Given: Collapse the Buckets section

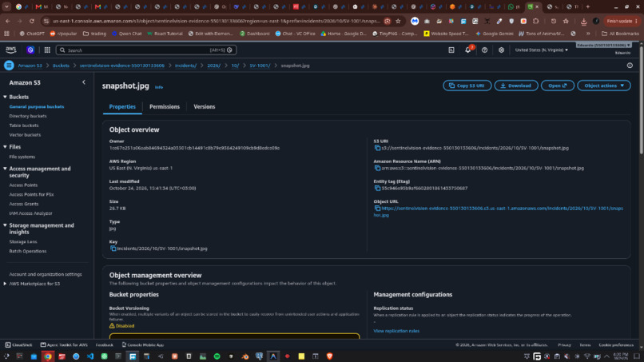Looking at the screenshot, I should (x=5, y=97).
